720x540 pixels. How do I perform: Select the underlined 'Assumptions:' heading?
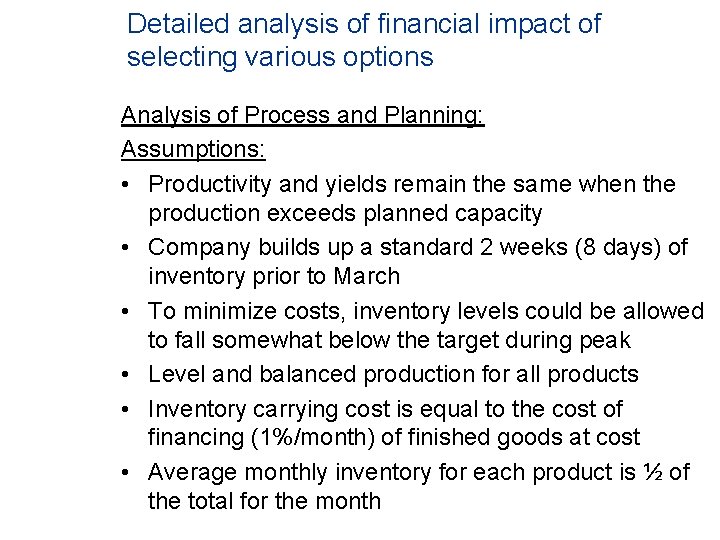pyautogui.click(x=193, y=149)
